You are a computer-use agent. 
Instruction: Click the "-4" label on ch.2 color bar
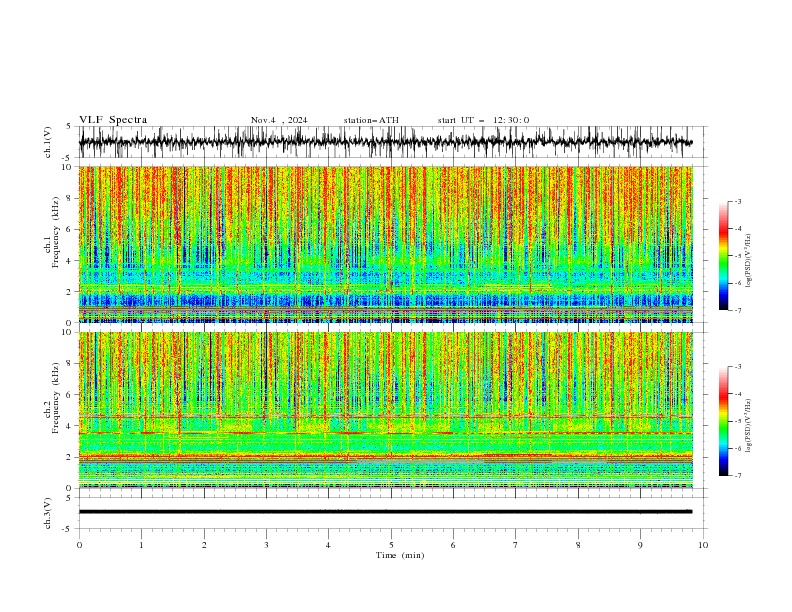tap(737, 394)
